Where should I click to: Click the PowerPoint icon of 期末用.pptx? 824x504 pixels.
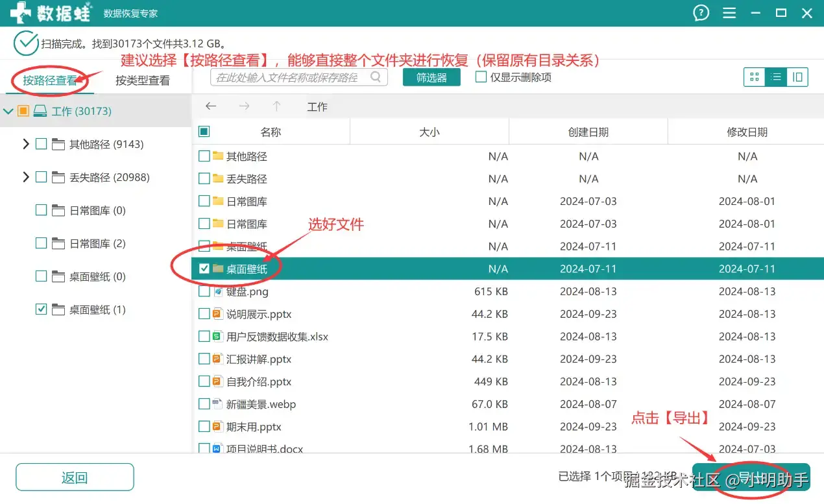[x=219, y=427]
